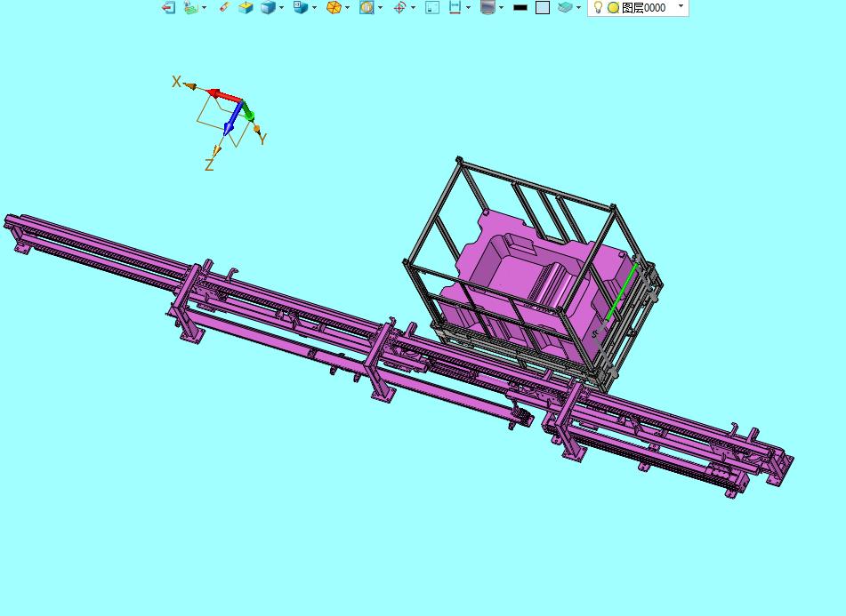Open dropdown beside gray monitor icon
The image size is (846, 616).
point(501,7)
